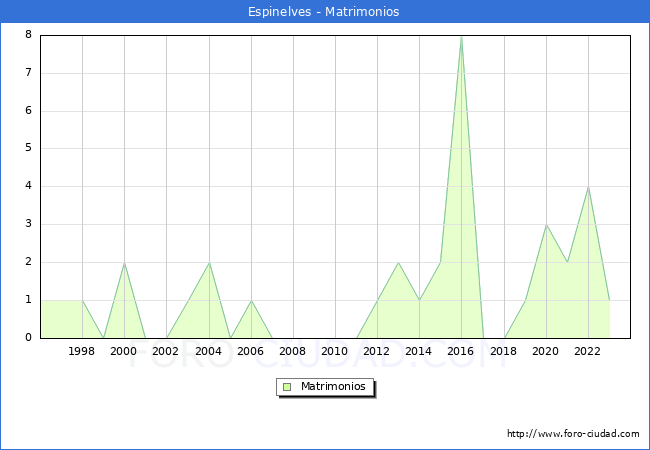Click the 2000 peak at value 2
650x450 pixels.
[x=124, y=263]
